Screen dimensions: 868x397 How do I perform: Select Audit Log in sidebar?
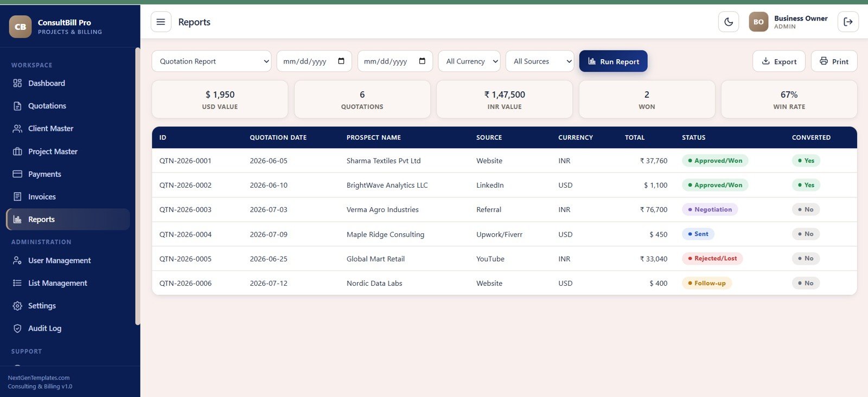pos(68,329)
